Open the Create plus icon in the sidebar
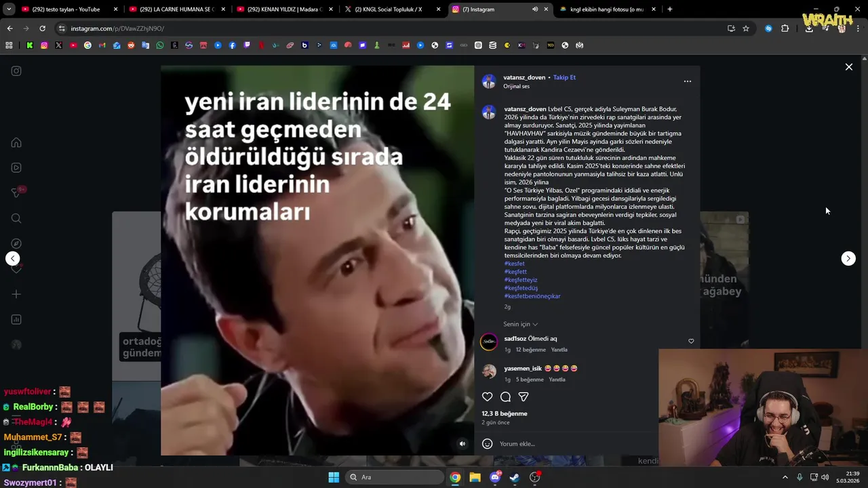The height and width of the screenshot is (488, 868). 16,294
